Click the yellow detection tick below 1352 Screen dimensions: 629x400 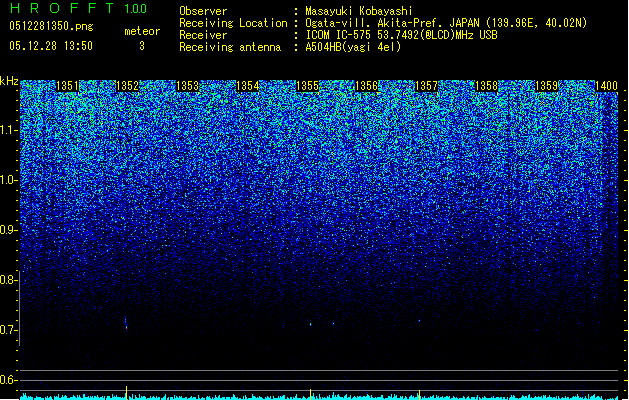coord(127,393)
